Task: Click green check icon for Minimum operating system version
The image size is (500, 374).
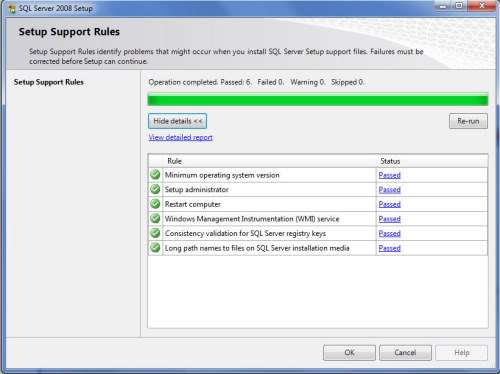Action: tap(155, 174)
